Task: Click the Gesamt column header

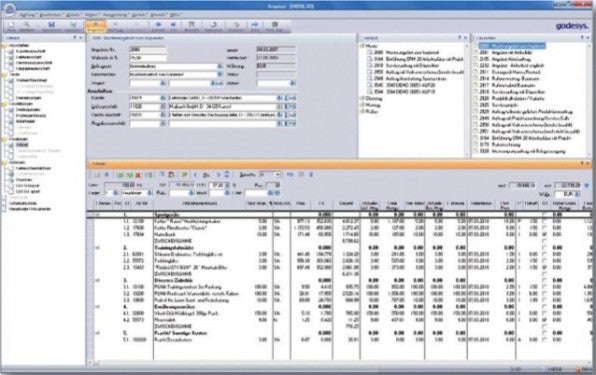Action: point(346,204)
